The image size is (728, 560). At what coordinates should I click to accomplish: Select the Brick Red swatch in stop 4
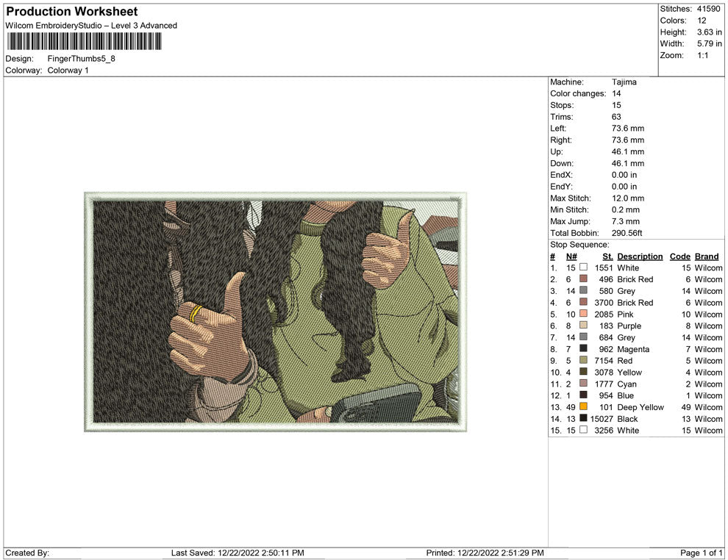click(x=584, y=302)
